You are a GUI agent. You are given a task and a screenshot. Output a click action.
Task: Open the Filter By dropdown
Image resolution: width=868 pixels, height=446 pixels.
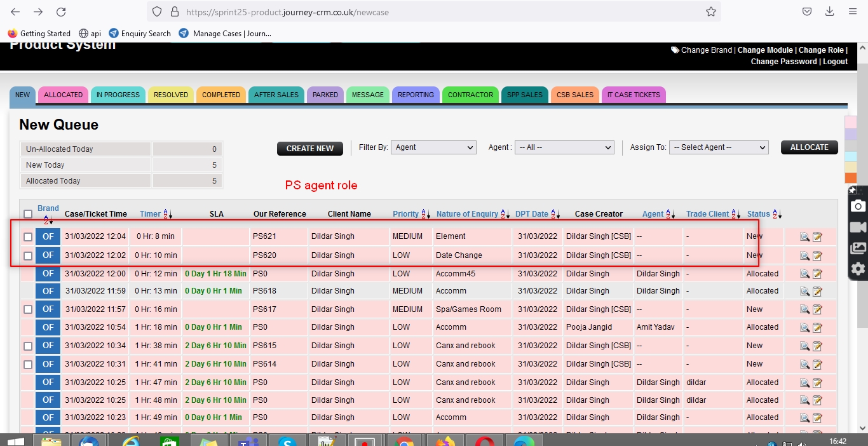433,147
